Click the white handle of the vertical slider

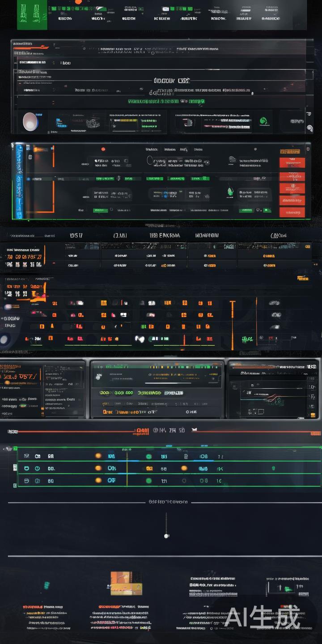click(x=166, y=536)
